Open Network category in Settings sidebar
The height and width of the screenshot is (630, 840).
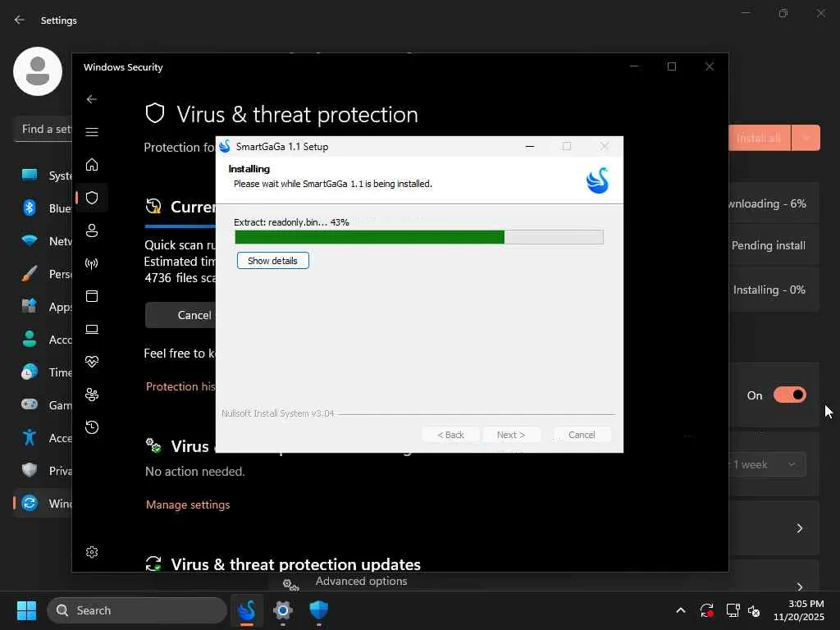43,241
